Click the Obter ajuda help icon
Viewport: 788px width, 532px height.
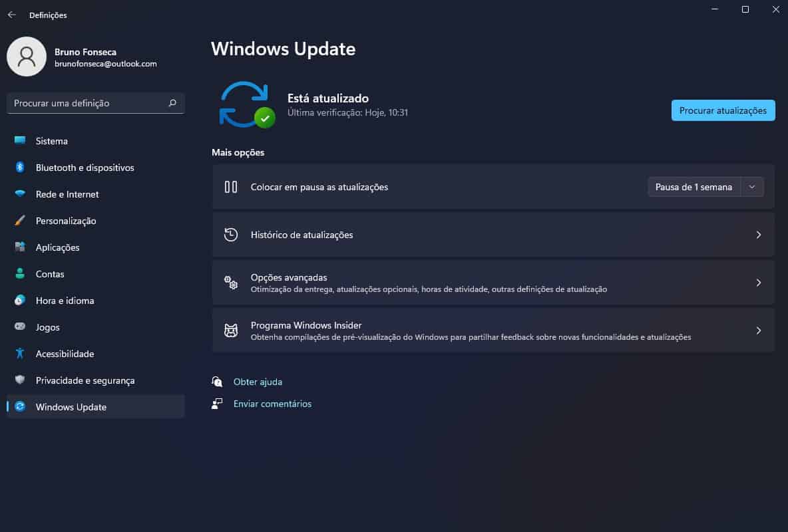[x=217, y=382]
